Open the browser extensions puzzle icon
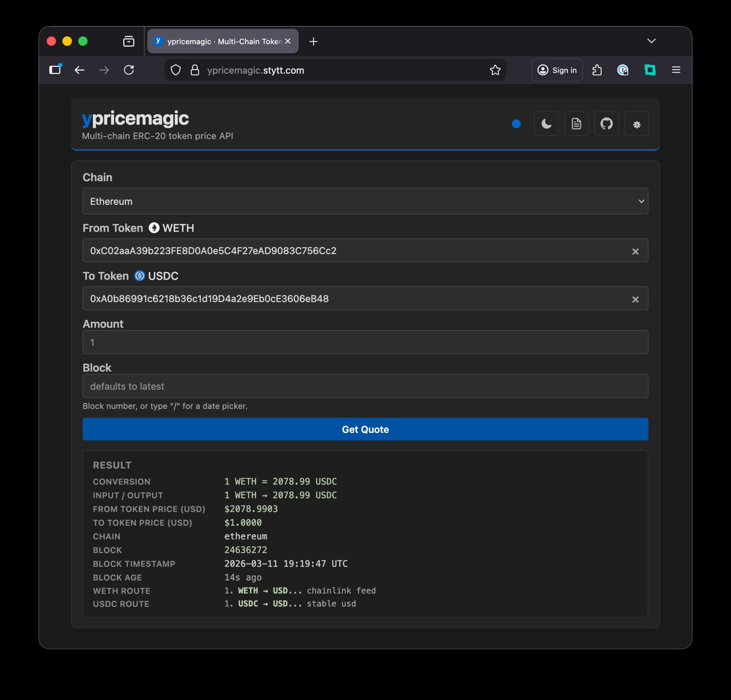Image resolution: width=731 pixels, height=700 pixels. click(597, 70)
